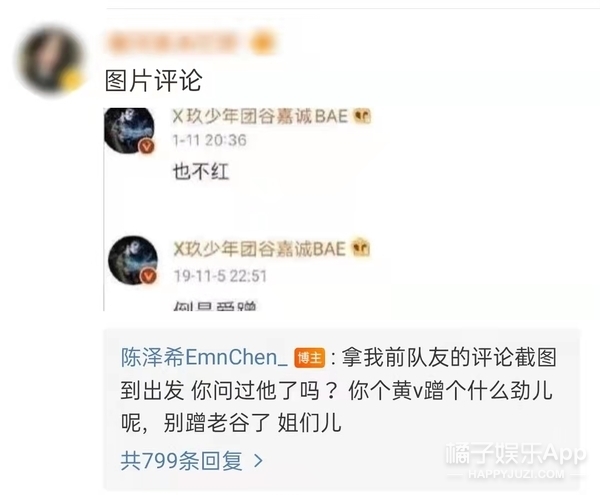Click the 陈泽希 reply text body
Viewport: 600px width, 495px height.
(338, 390)
